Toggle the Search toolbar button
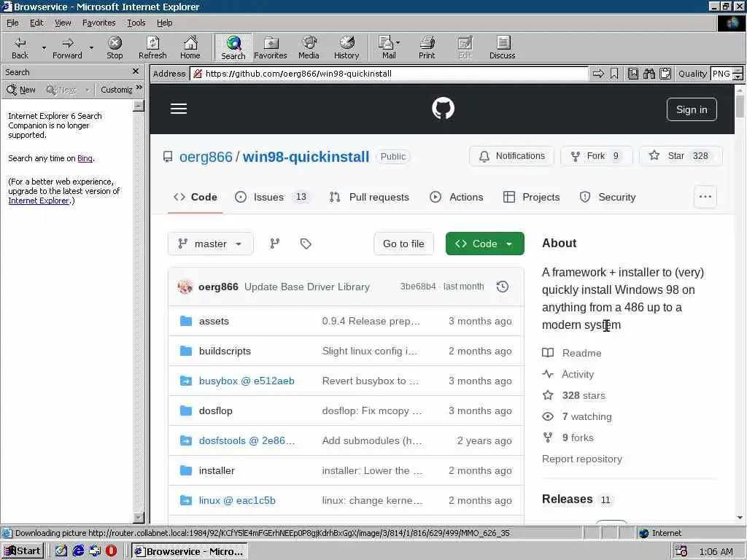This screenshot has height=560, width=747. click(233, 47)
